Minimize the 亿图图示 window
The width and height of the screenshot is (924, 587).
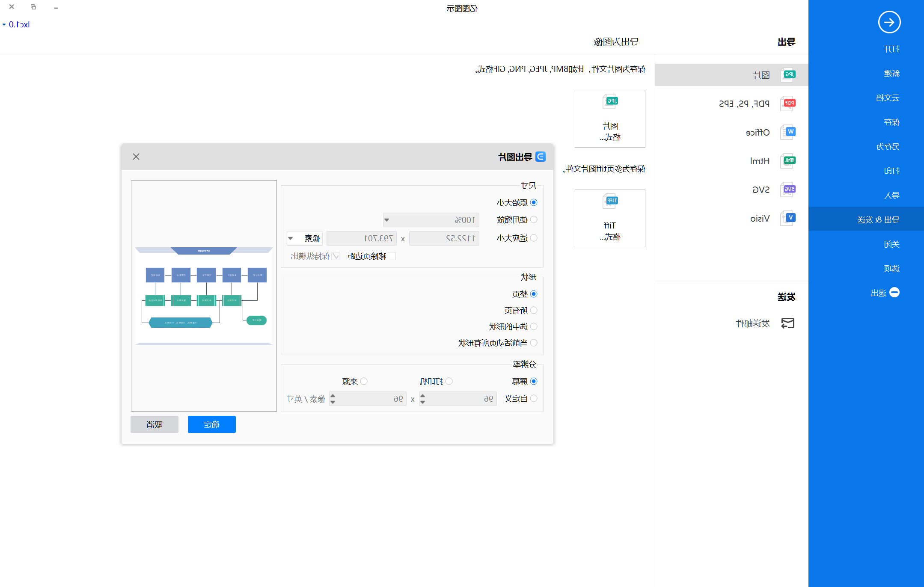coord(56,7)
